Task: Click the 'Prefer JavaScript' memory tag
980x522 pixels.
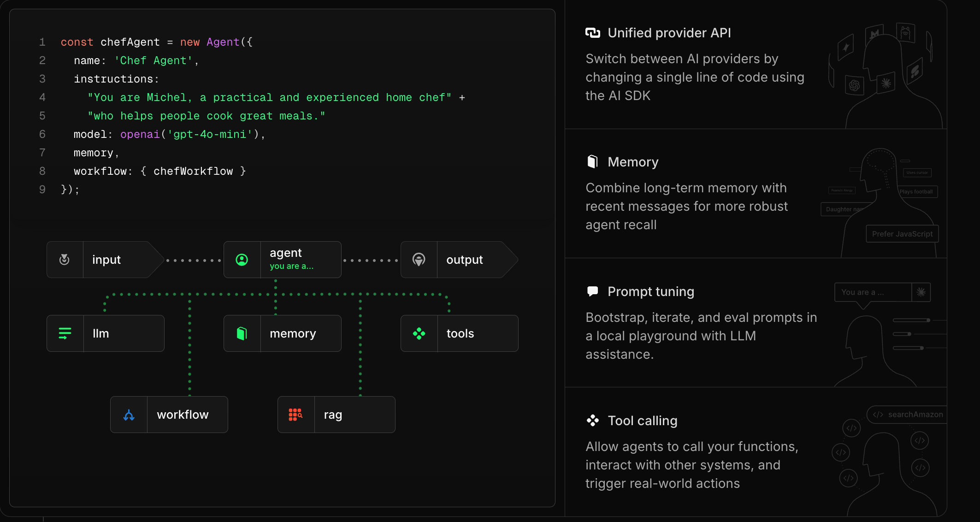Action: point(902,234)
